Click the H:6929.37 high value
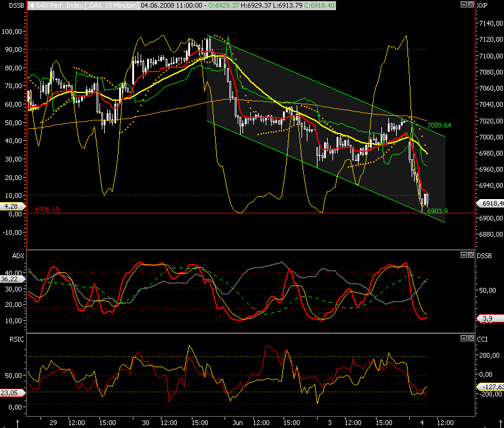Image resolution: width=504 pixels, height=428 pixels. pyautogui.click(x=256, y=5)
